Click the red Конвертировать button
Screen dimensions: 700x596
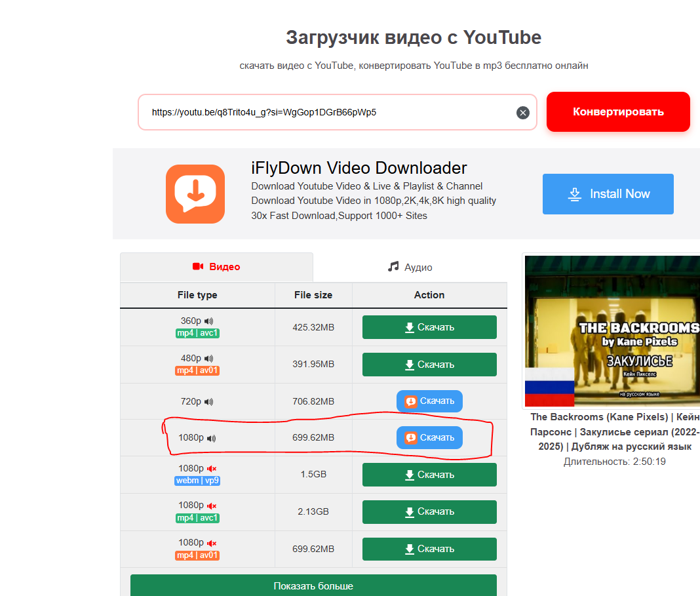pos(618,111)
